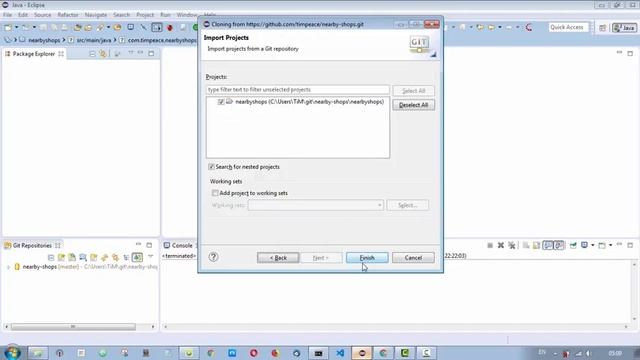Click Remove Launch X icon in Console
The height and width of the screenshot is (360, 640).
[x=501, y=245]
